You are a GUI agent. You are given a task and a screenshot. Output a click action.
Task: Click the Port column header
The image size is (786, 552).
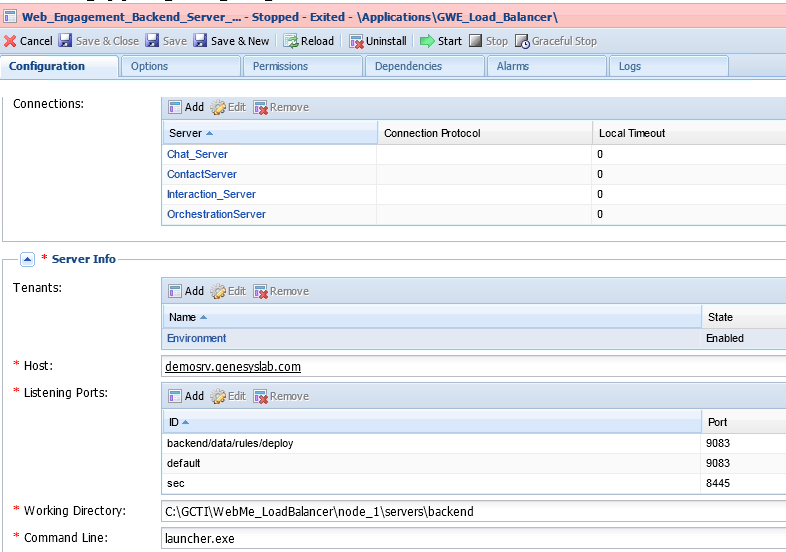click(x=744, y=422)
